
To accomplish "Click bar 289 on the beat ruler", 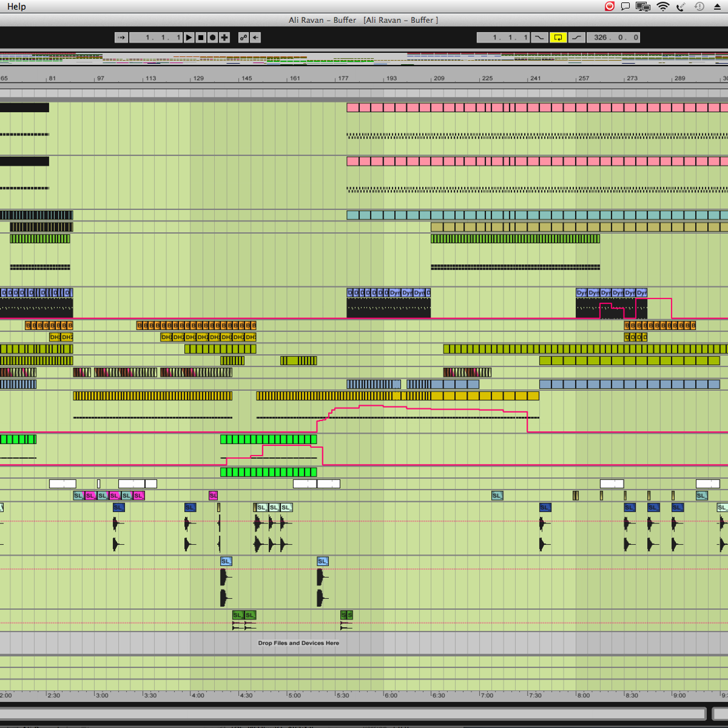I will [680, 78].
